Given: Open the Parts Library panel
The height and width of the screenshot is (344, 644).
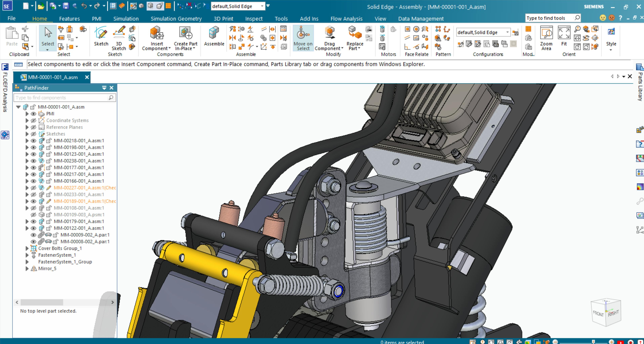Looking at the screenshot, I should (x=640, y=83).
